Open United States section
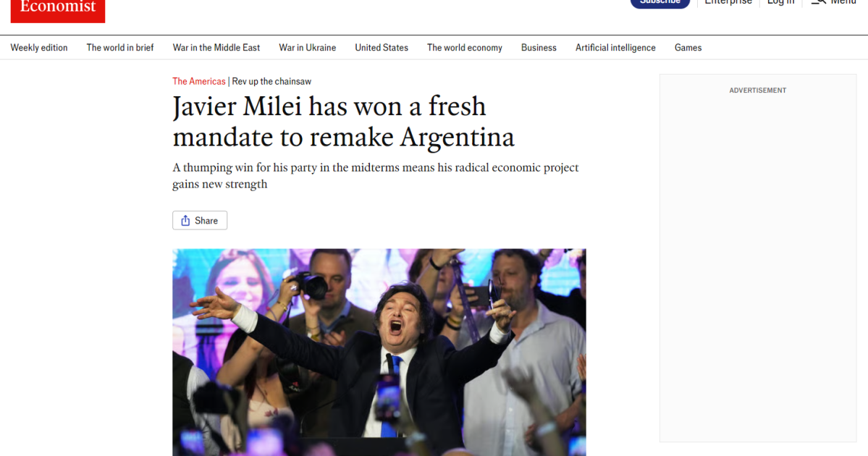The height and width of the screenshot is (456, 868). [382, 48]
